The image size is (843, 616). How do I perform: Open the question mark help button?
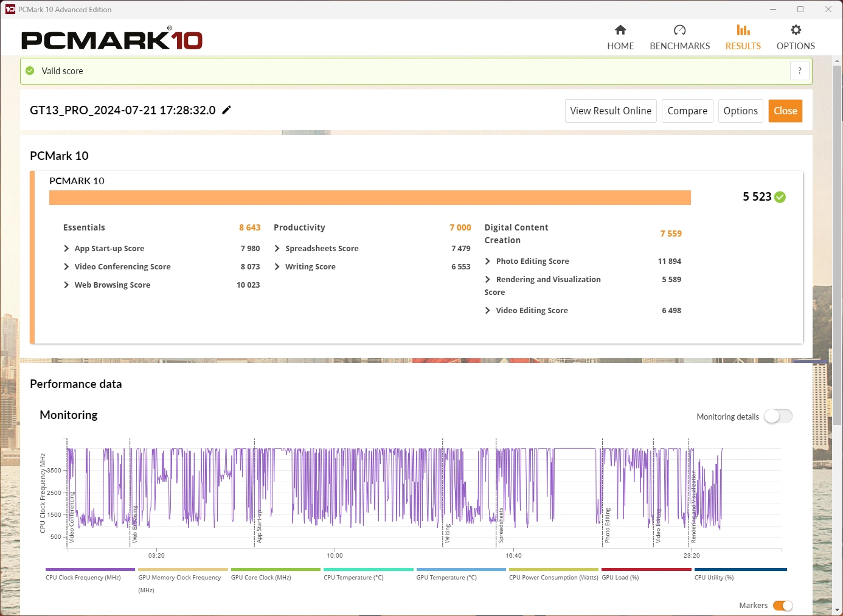coord(800,71)
